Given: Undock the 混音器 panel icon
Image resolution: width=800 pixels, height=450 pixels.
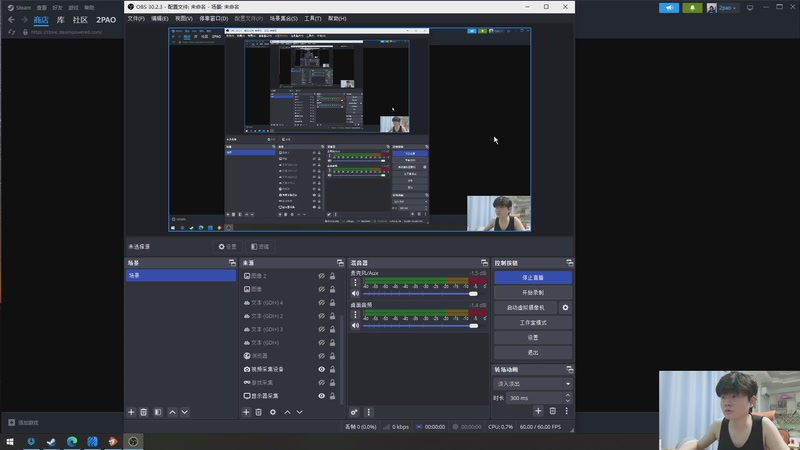Looking at the screenshot, I should 484,263.
